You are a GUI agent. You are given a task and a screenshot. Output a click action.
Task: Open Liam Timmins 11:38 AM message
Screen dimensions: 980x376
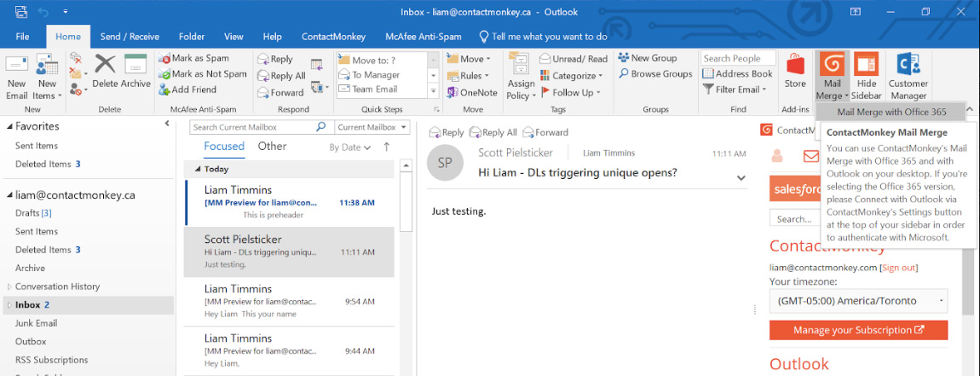(290, 203)
